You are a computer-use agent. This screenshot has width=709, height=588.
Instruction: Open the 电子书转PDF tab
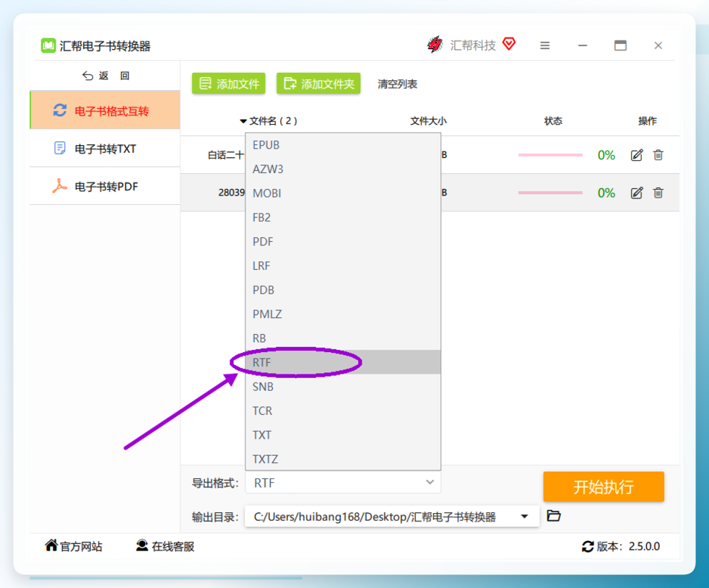click(x=105, y=186)
